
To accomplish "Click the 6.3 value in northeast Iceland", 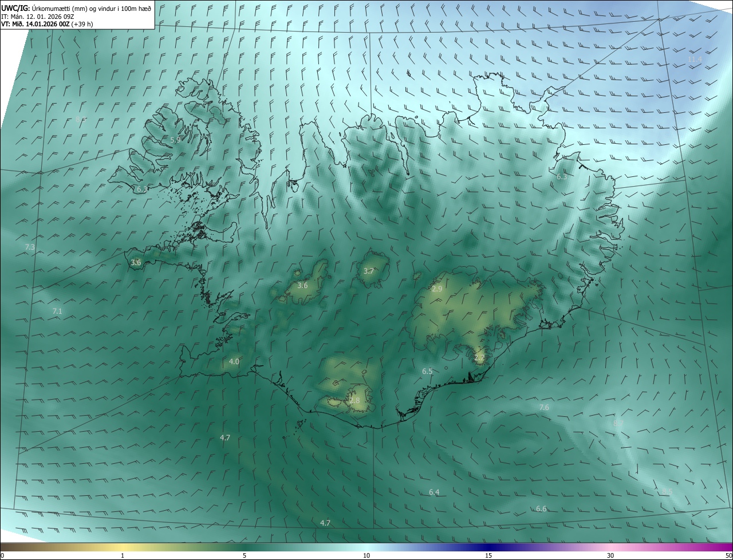I will pos(562,177).
